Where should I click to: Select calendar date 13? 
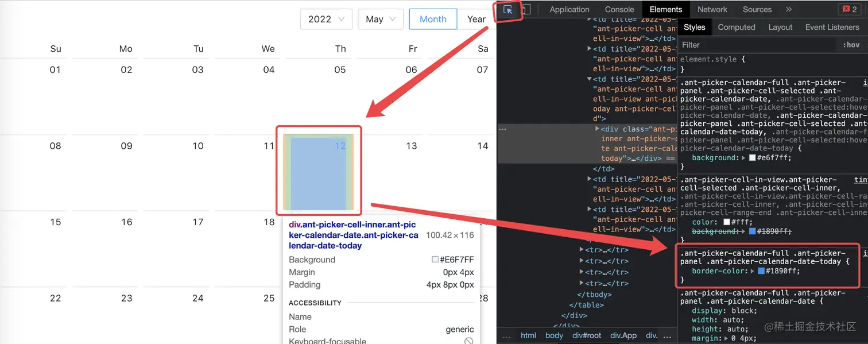coord(411,146)
